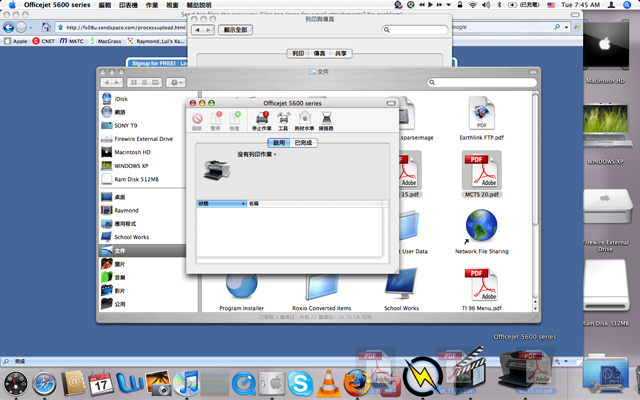This screenshot has height=400, width=640.
Task: Open the MacGrass bookmark
Action: (x=105, y=41)
